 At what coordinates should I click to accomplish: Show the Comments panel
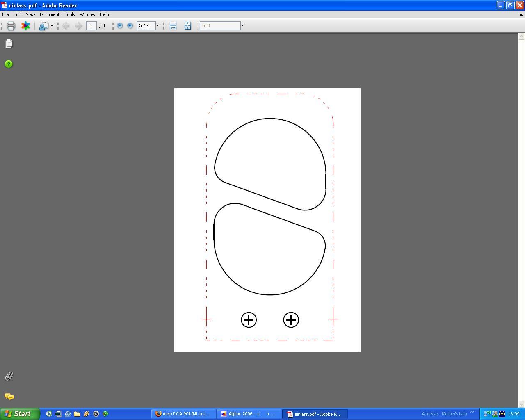tap(9, 397)
